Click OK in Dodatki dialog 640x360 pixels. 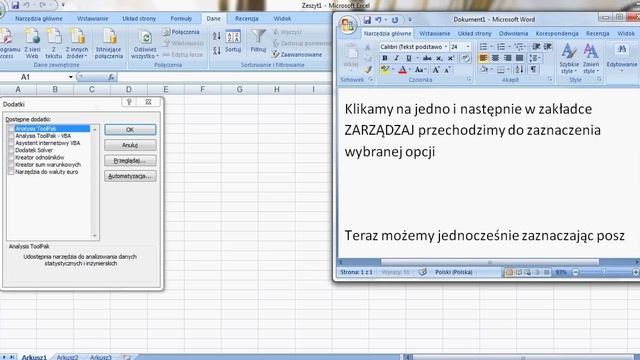click(130, 129)
